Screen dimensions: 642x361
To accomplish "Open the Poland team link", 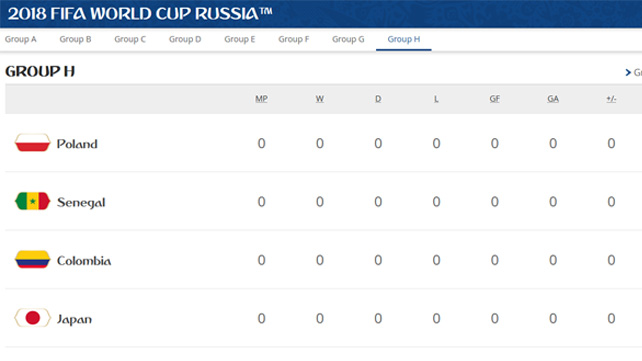I will point(77,144).
